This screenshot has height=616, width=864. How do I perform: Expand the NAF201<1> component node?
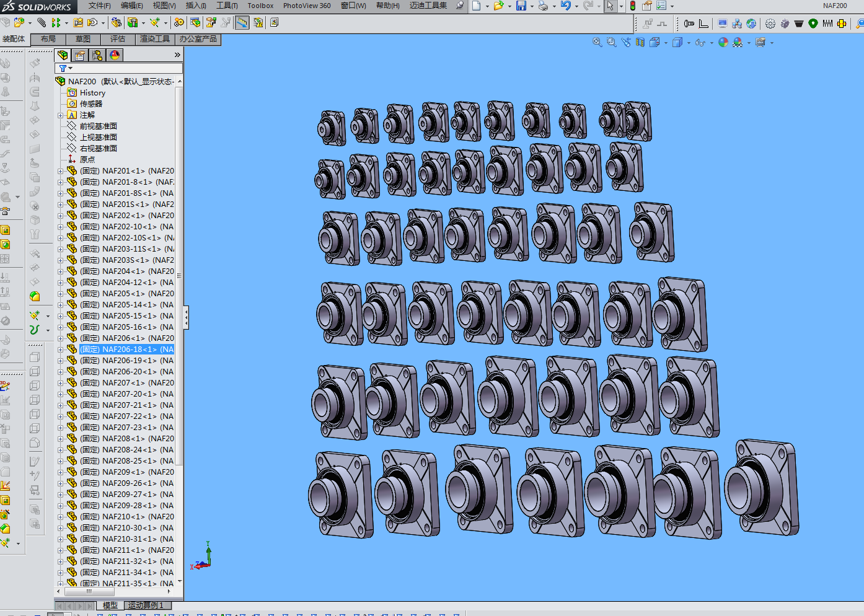(x=60, y=171)
